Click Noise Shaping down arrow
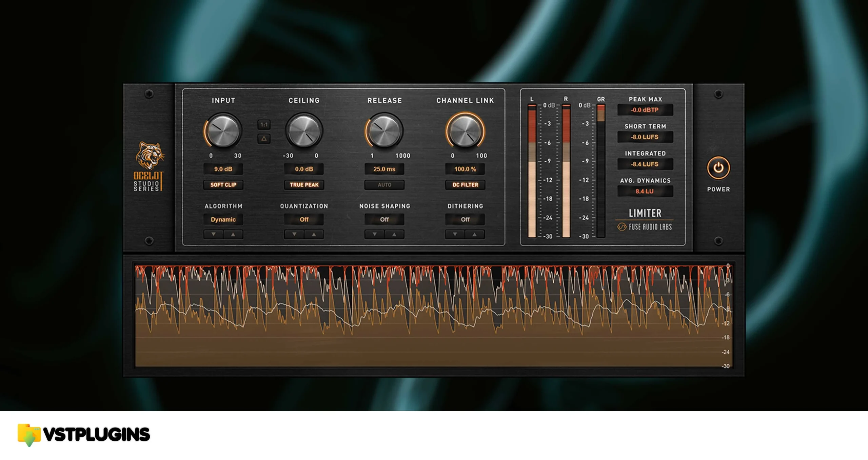Screen dimensions: 868x460 375,234
